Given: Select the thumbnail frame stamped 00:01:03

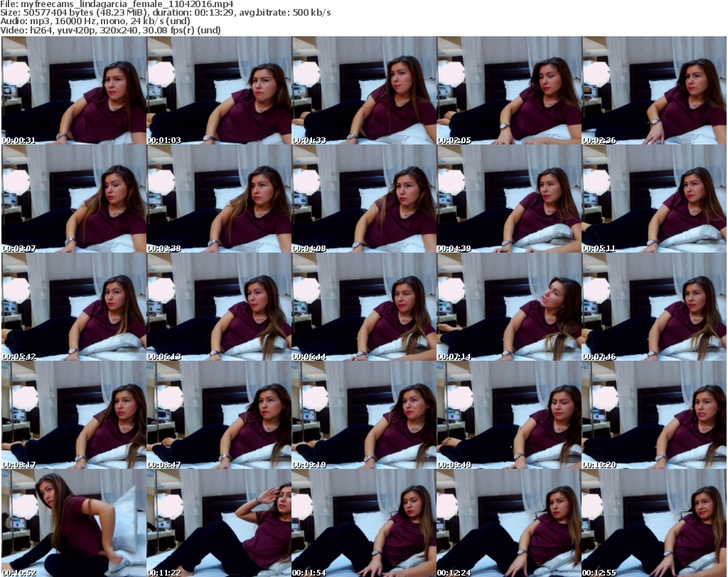Looking at the screenshot, I should (x=219, y=90).
